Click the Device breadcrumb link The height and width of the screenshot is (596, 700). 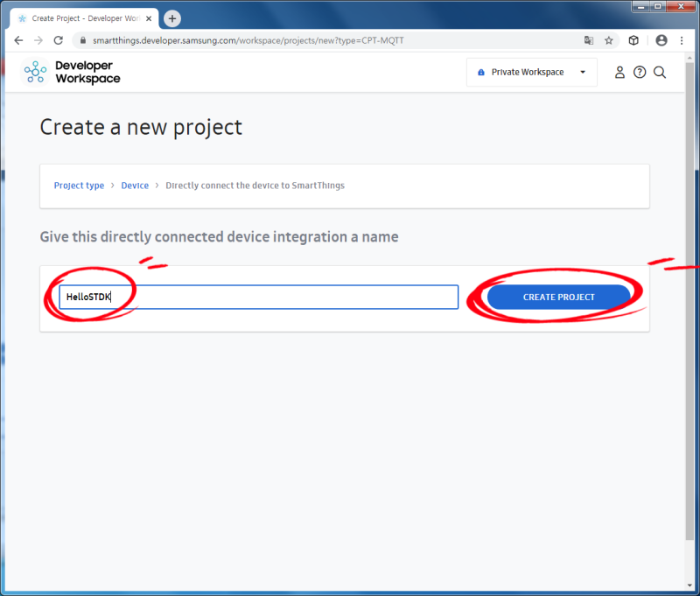click(x=135, y=186)
